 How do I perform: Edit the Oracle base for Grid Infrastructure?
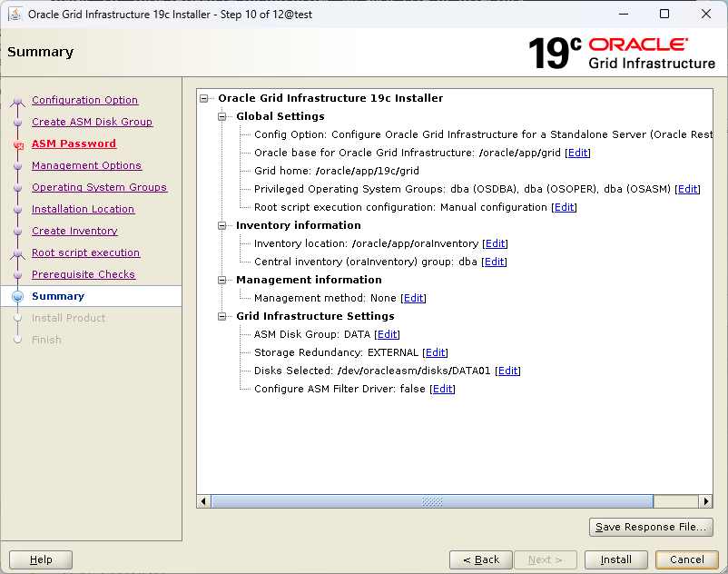pos(577,153)
